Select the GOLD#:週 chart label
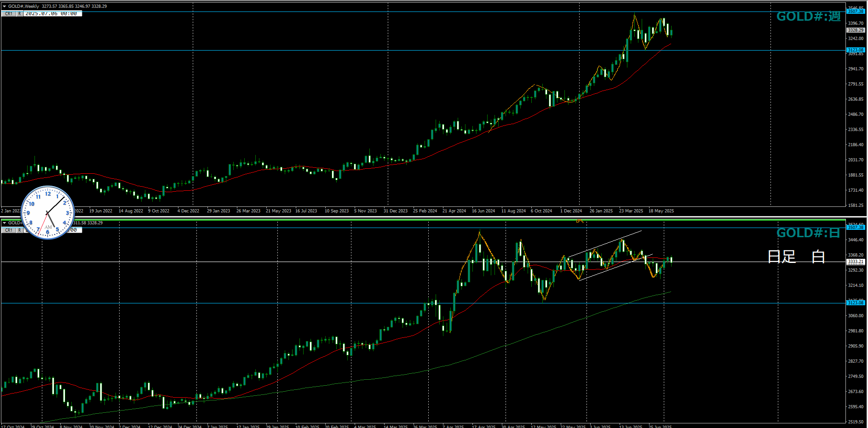This screenshot has height=428, width=868. point(808,17)
